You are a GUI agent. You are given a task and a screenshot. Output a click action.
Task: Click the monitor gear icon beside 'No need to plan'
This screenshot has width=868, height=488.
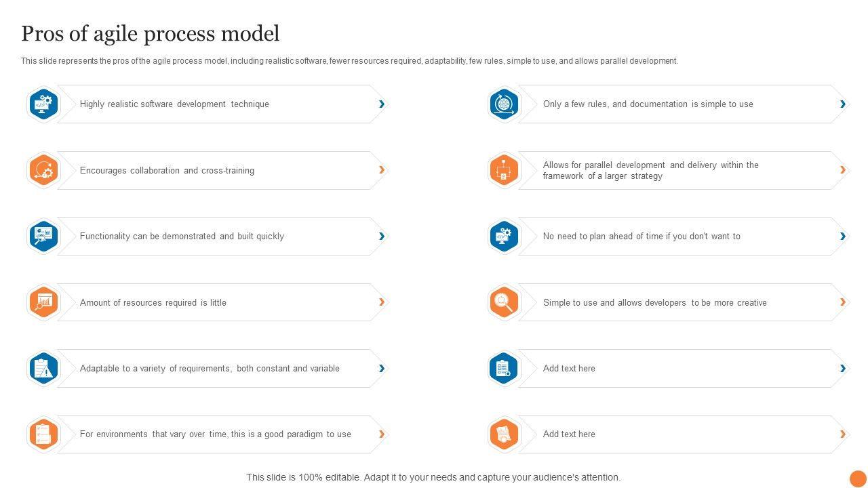(x=504, y=236)
